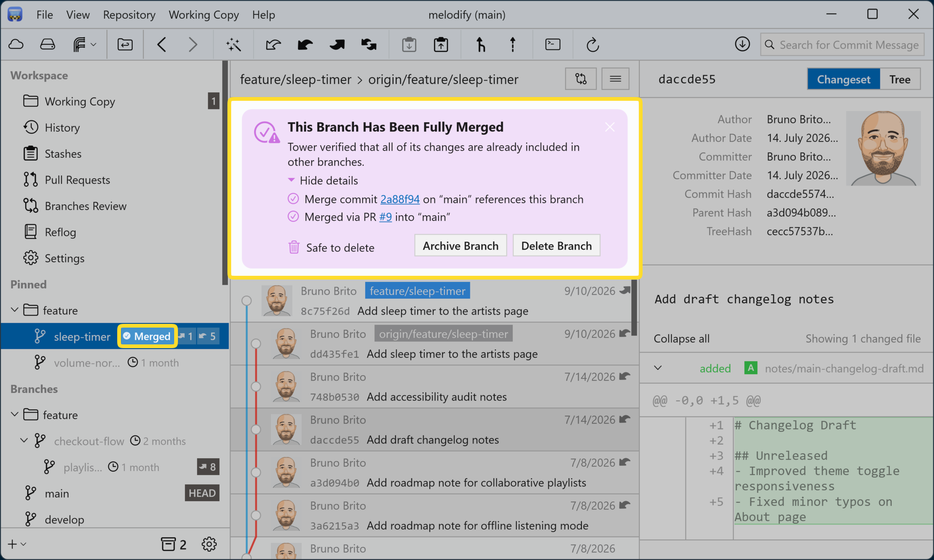Screen dimensions: 934x560
Task: Click the download circle icon
Action: point(743,44)
